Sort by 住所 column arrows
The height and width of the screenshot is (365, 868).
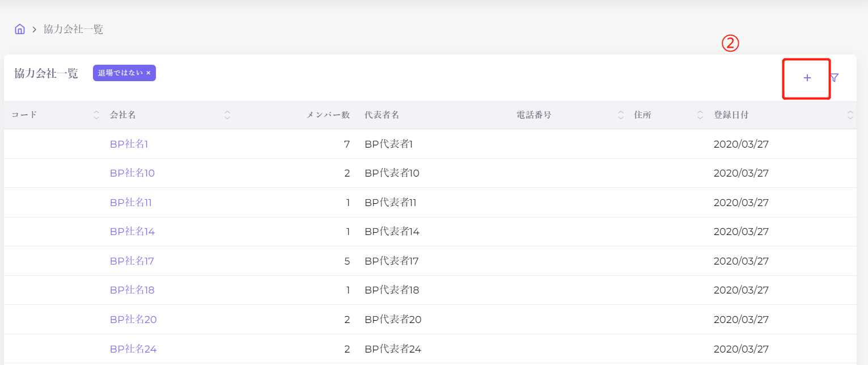pyautogui.click(x=700, y=115)
